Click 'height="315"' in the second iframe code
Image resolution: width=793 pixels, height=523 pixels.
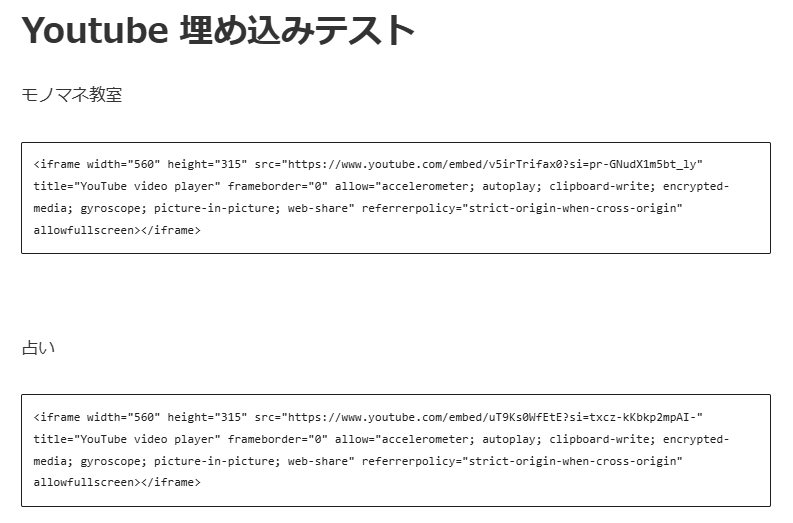click(207, 417)
